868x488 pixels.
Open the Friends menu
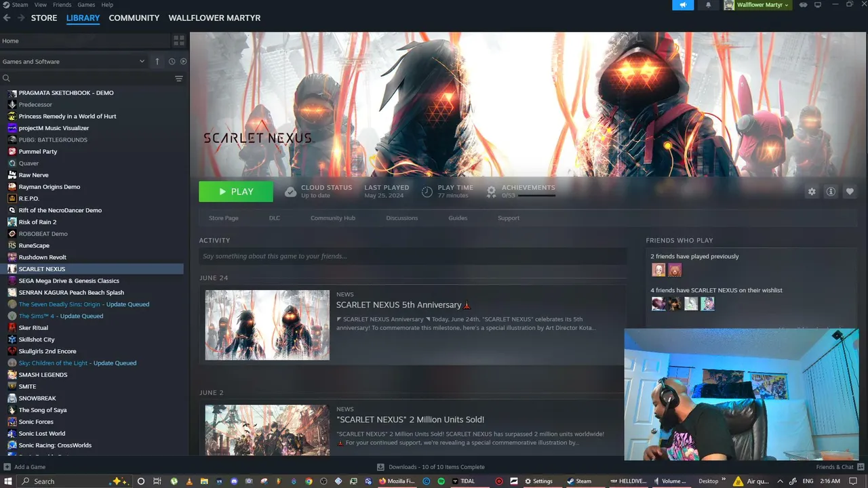tap(62, 5)
